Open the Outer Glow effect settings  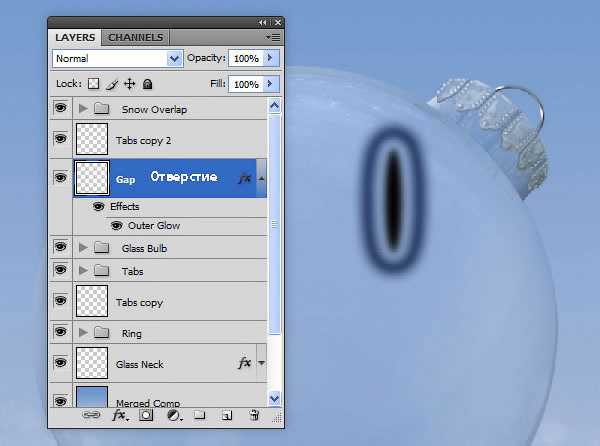(x=154, y=226)
